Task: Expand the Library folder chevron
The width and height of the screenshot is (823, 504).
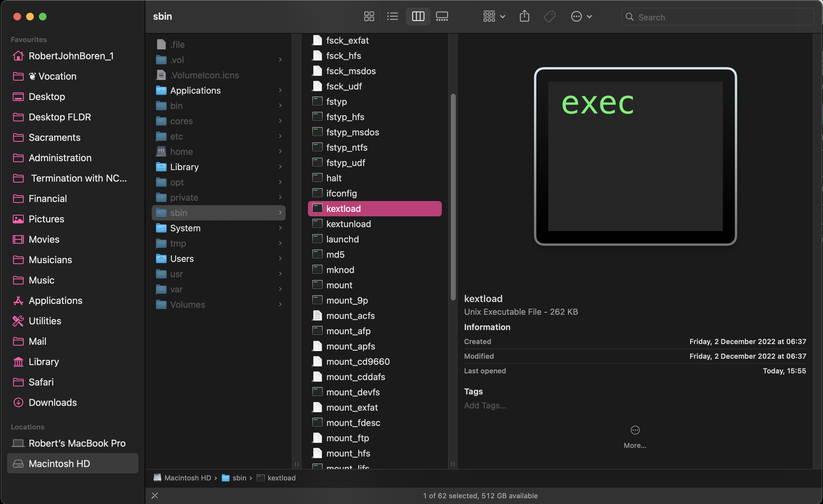Action: click(280, 167)
